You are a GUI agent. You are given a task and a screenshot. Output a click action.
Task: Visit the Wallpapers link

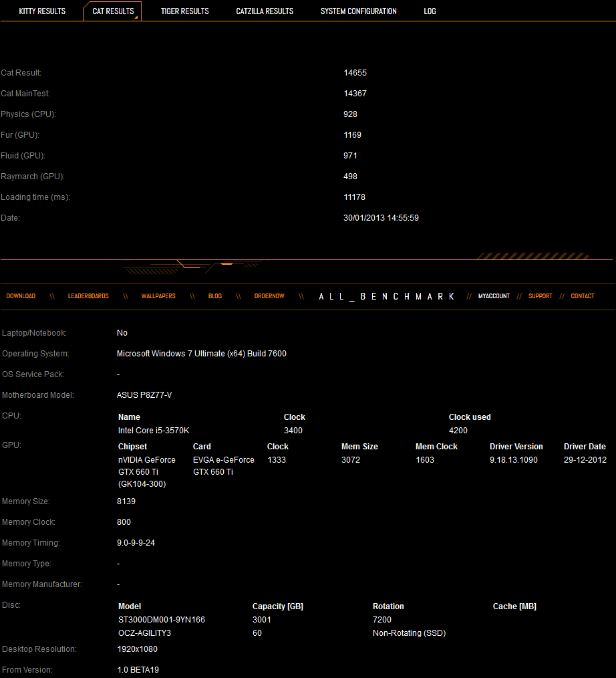pyautogui.click(x=158, y=296)
